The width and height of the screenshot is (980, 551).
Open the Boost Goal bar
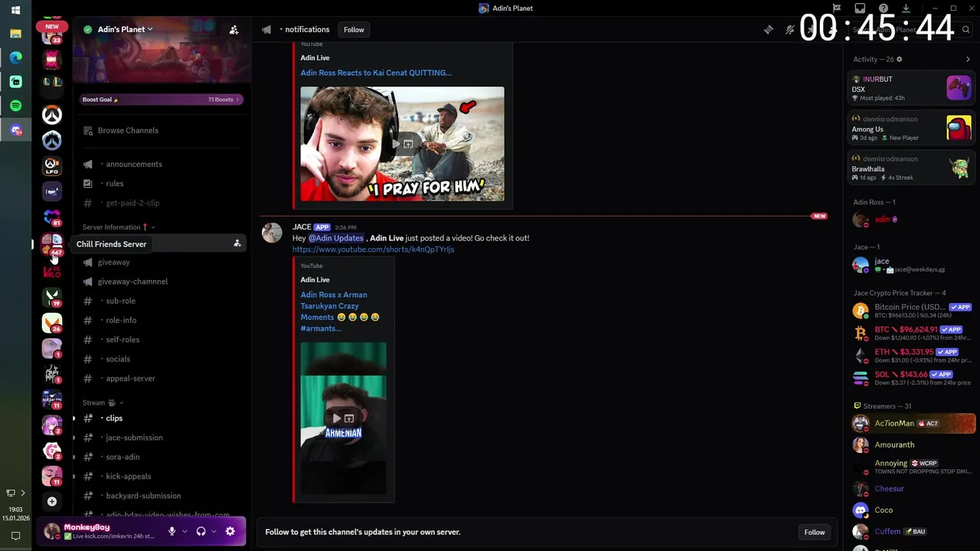(162, 99)
